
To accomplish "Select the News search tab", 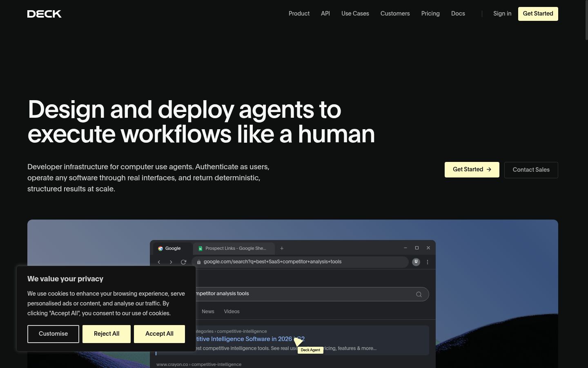I will pos(208,312).
